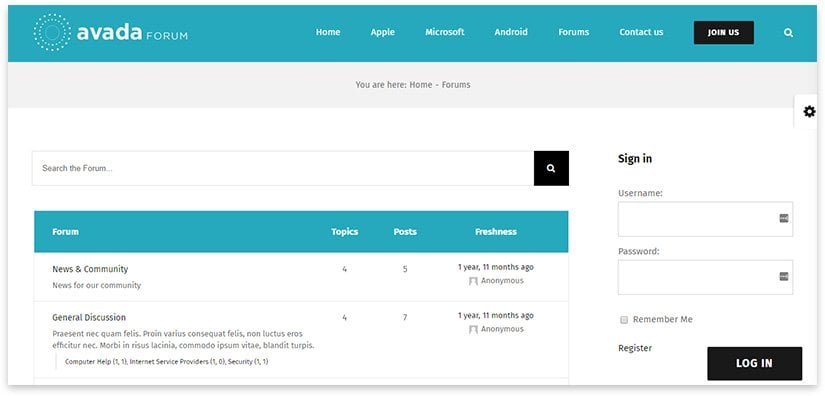Open the General Discussion forum

[x=89, y=317]
